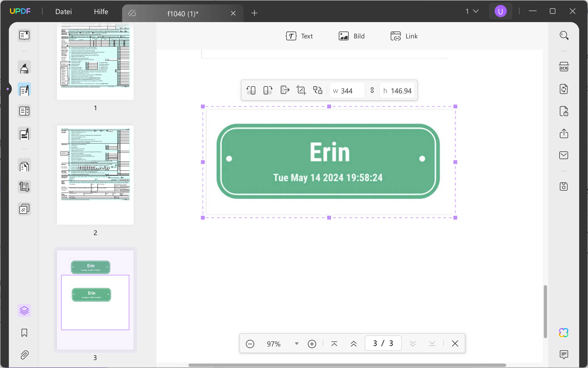The width and height of the screenshot is (588, 368).
Task: Open the Comment highlighter tool
Action: tap(24, 67)
